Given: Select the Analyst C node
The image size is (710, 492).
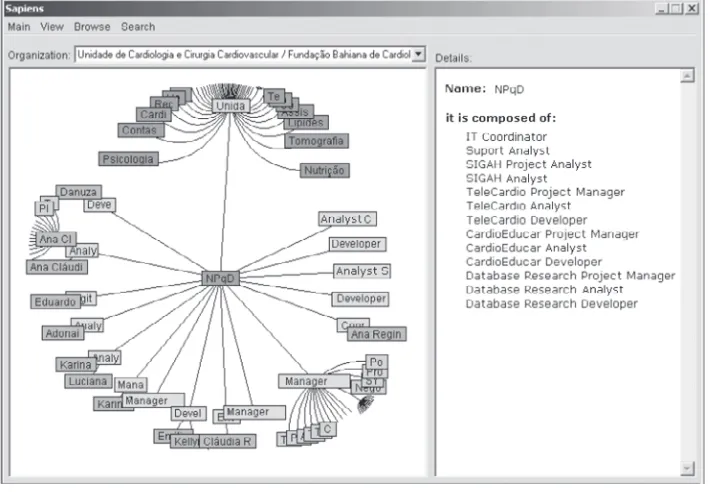Looking at the screenshot, I should pos(347,219).
